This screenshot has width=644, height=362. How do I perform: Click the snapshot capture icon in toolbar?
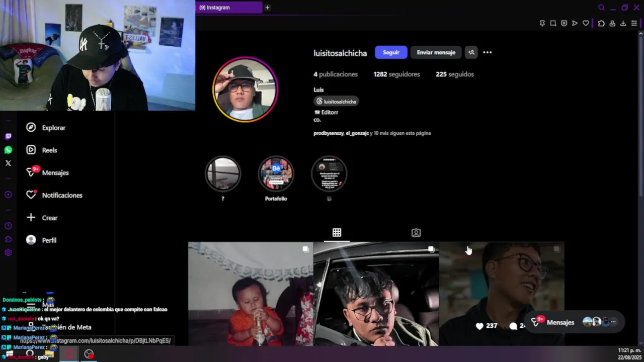[x=553, y=23]
